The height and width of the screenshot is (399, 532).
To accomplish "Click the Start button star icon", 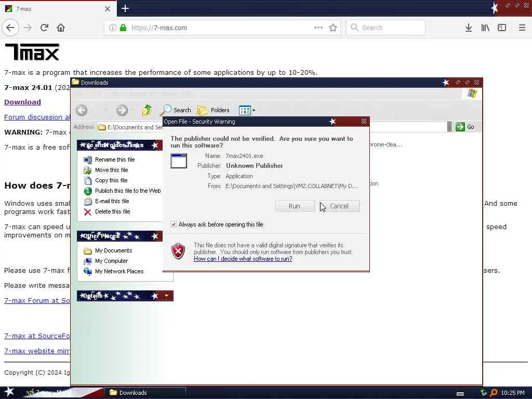I will click(x=9, y=392).
